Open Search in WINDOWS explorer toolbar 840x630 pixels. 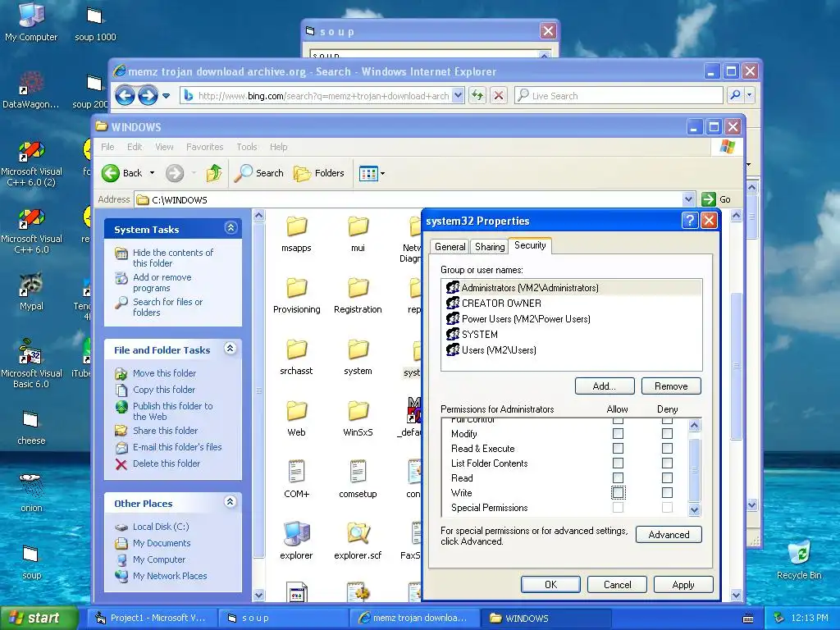coord(259,173)
